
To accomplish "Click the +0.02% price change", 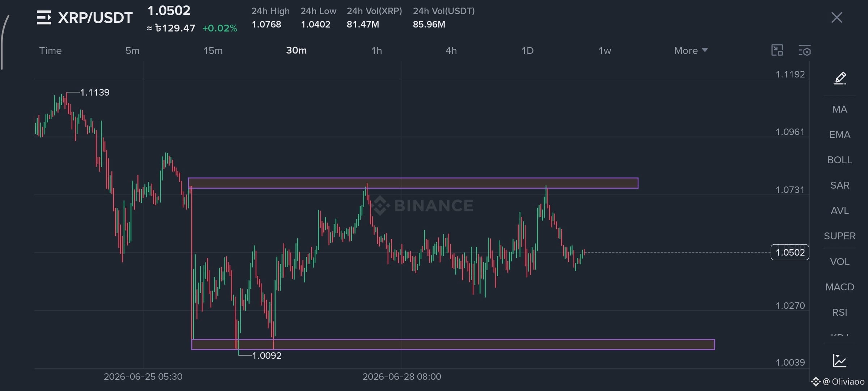I will pyautogui.click(x=220, y=28).
